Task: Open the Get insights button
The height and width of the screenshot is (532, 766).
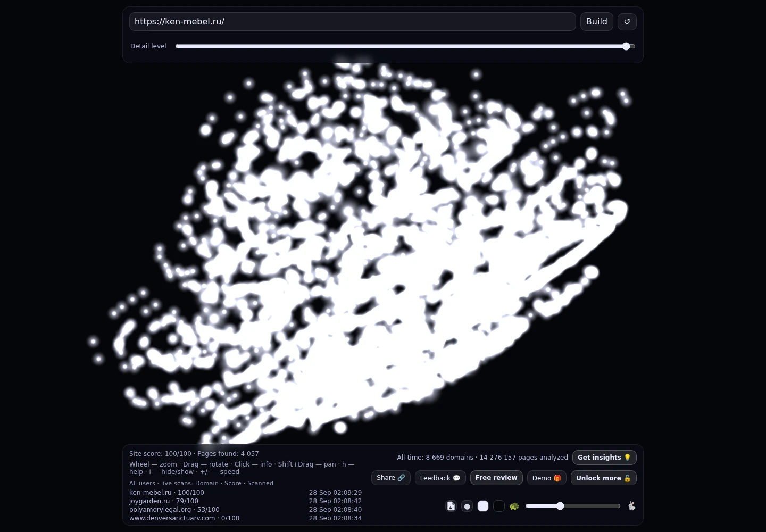Action: click(x=604, y=458)
